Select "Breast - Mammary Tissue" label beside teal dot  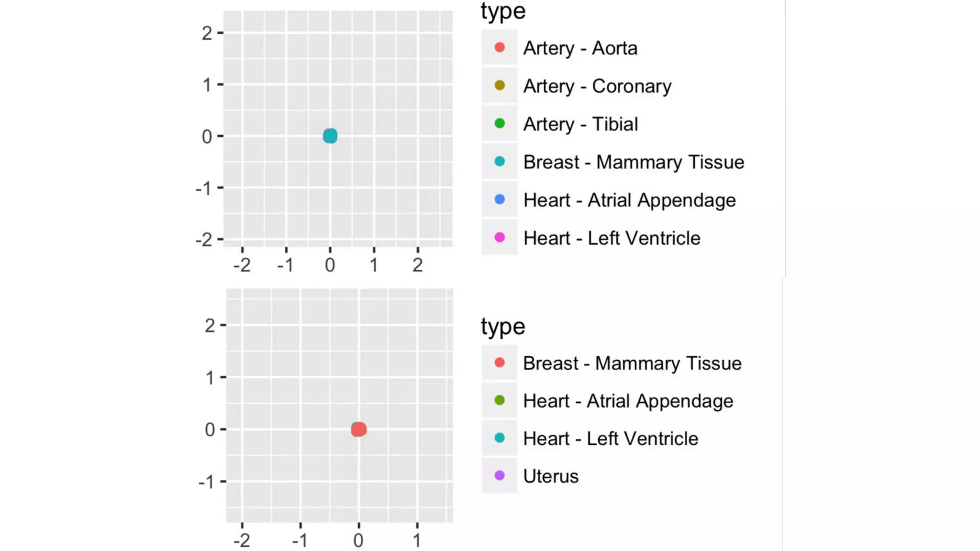pyautogui.click(x=634, y=162)
